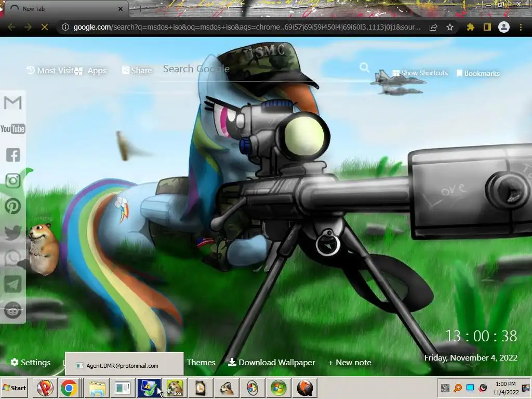The image size is (532, 399).
Task: Open the dog with headphones taskbar icon
Action: click(227, 388)
